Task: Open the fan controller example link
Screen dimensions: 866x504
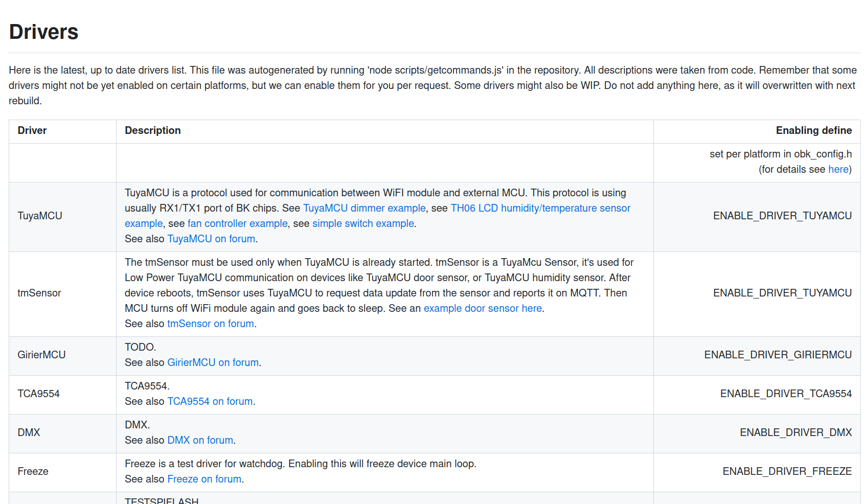Action: pyautogui.click(x=237, y=223)
